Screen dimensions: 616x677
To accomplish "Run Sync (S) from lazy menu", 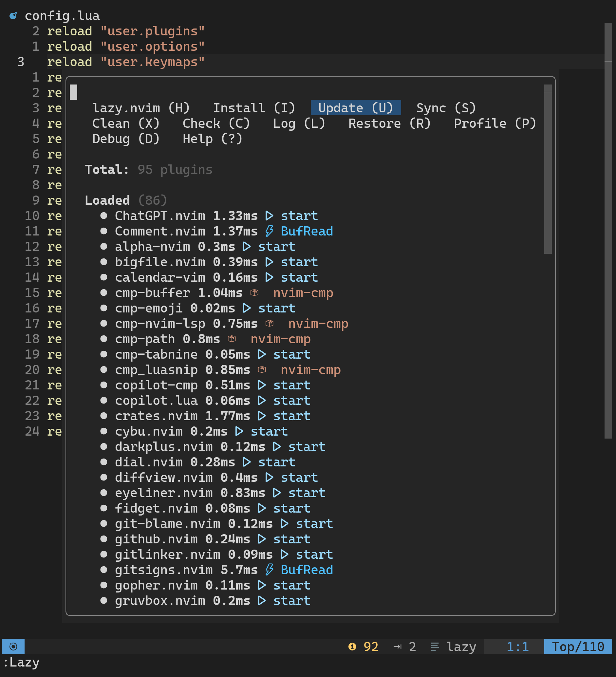I will pos(446,108).
